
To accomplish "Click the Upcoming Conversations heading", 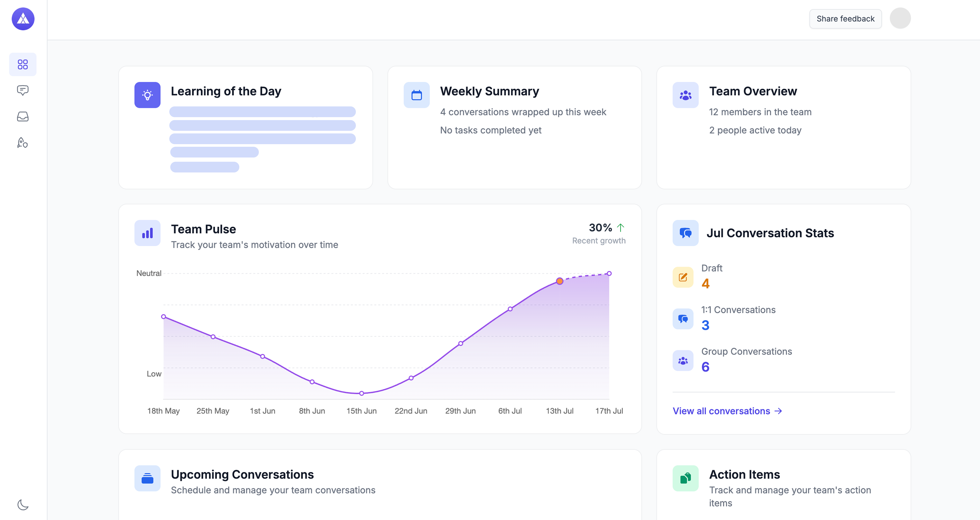I will (242, 474).
